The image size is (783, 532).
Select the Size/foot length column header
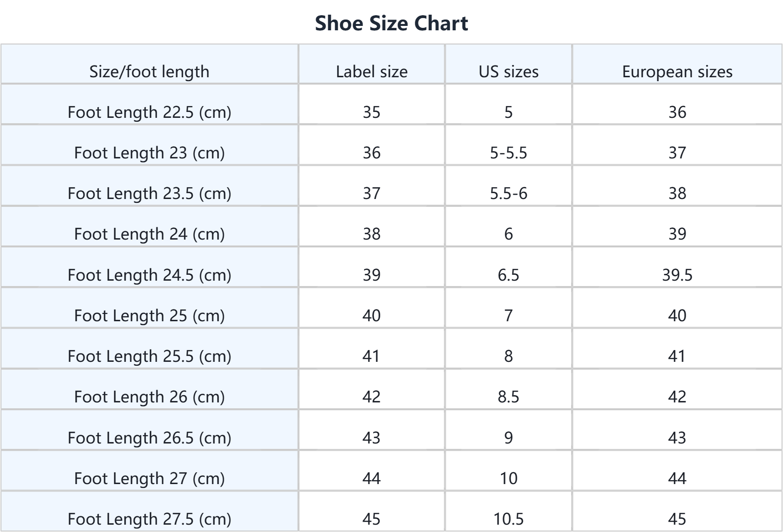(149, 71)
